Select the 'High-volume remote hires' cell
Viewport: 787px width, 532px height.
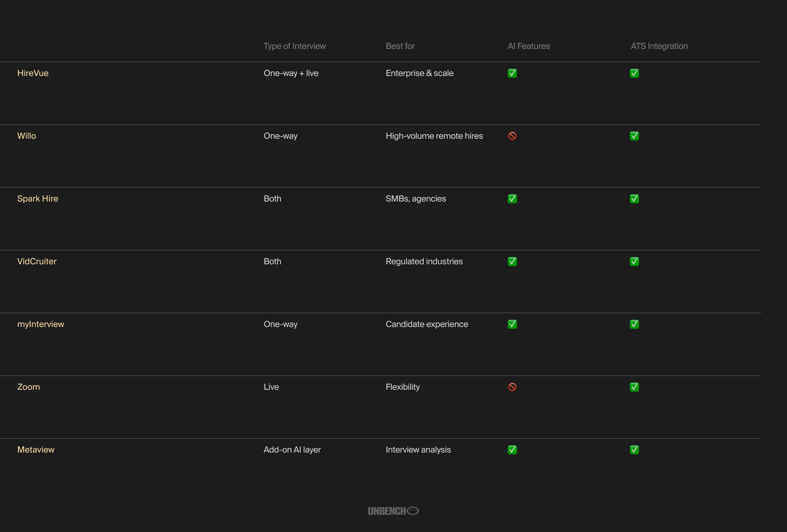[x=434, y=136]
